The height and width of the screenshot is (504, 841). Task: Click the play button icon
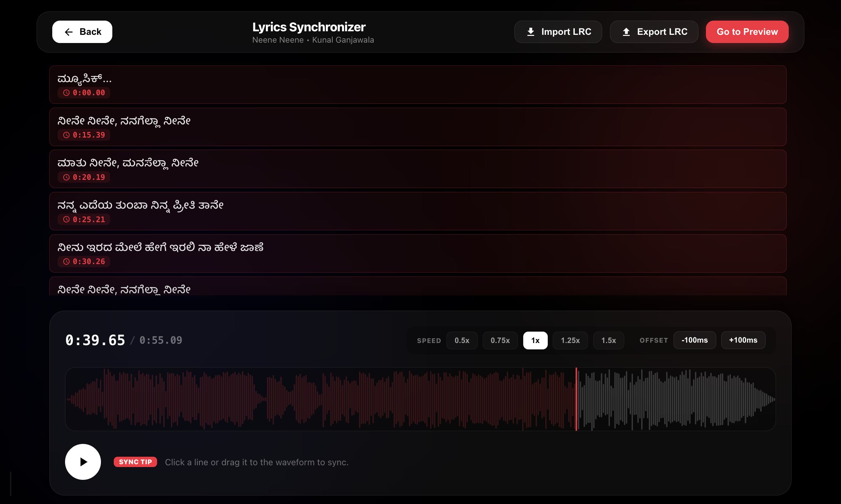[83, 462]
